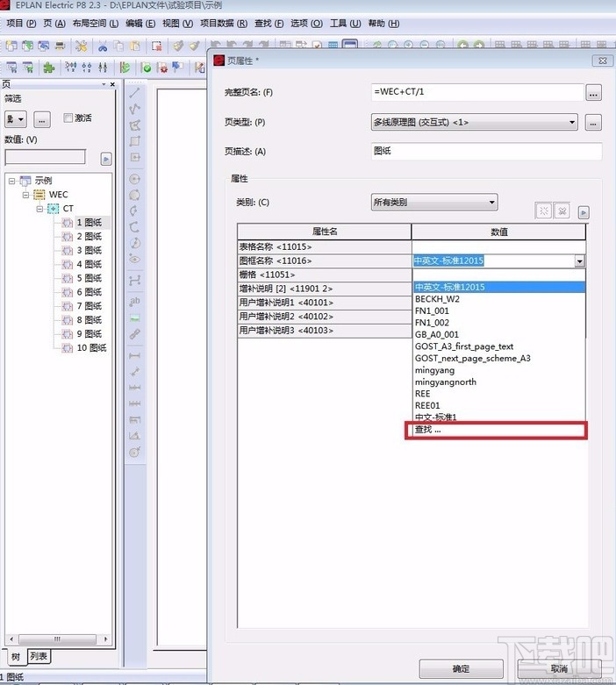Click the paste clipboard icon
The image size is (616, 685).
point(135,46)
